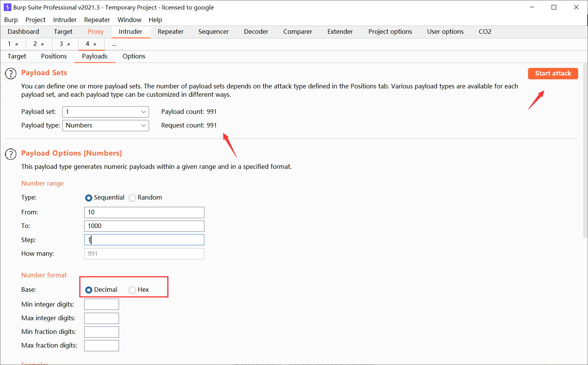Switch to the Decoder tab
The width and height of the screenshot is (588, 365).
click(x=256, y=32)
